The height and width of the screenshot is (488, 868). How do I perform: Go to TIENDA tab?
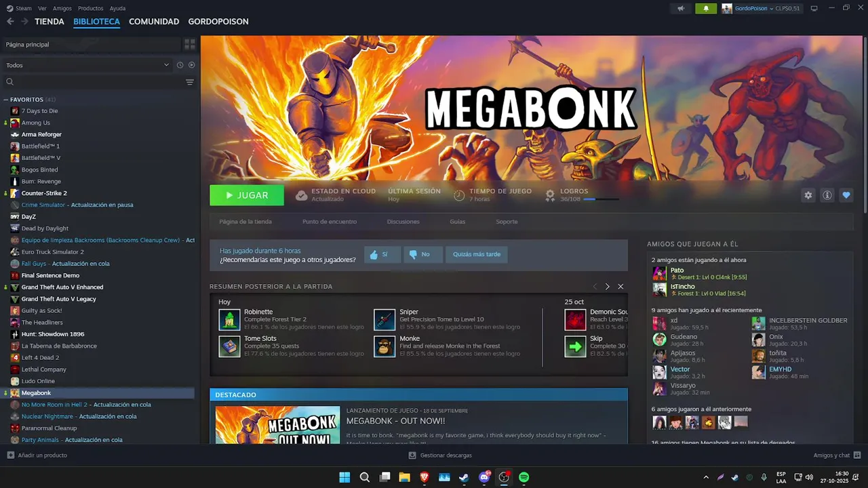(50, 22)
